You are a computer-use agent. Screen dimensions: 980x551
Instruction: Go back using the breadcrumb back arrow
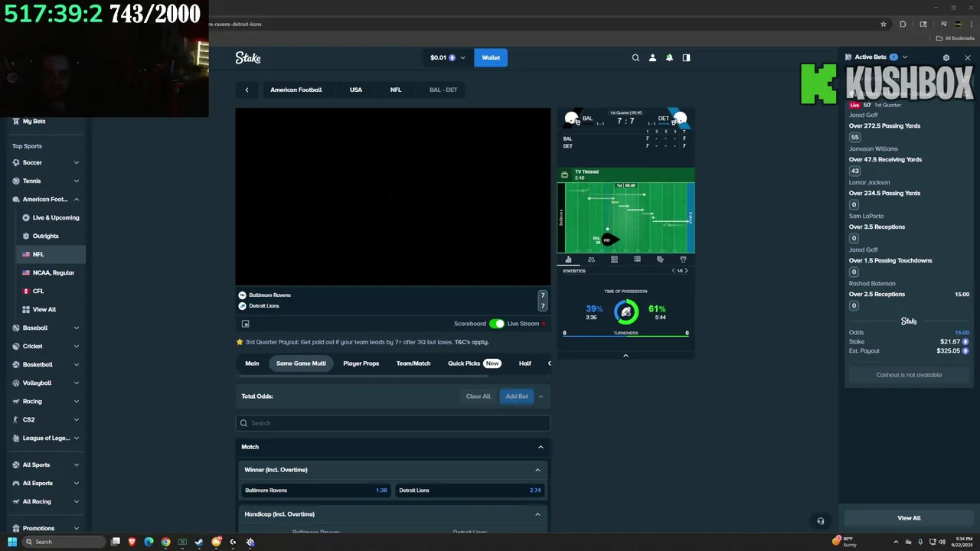(247, 90)
